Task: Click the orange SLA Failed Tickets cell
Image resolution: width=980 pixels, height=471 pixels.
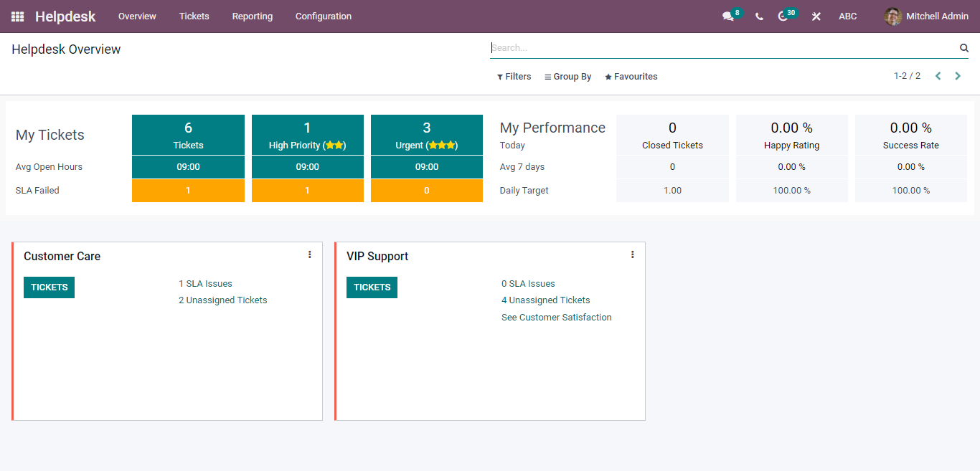Action: coord(188,191)
